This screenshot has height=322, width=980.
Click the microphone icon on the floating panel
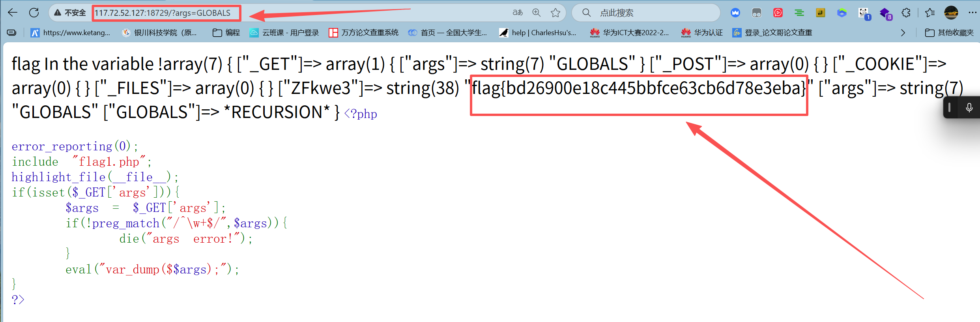click(x=969, y=107)
